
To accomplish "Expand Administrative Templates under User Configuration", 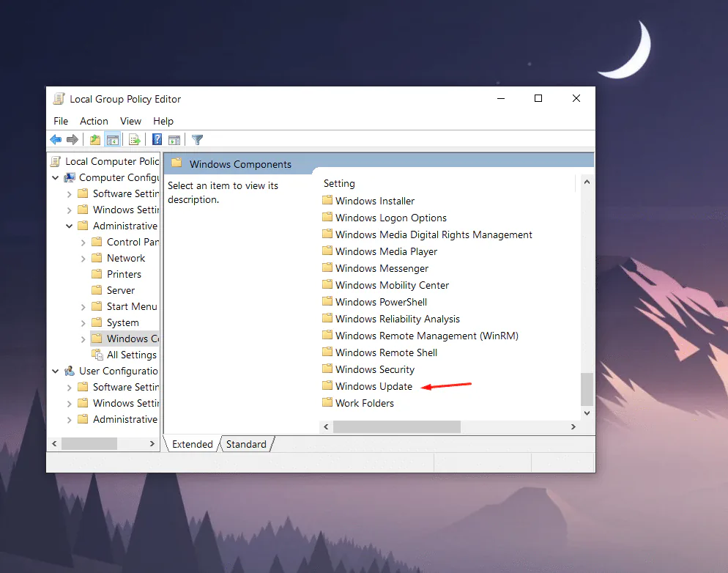I will coord(69,420).
